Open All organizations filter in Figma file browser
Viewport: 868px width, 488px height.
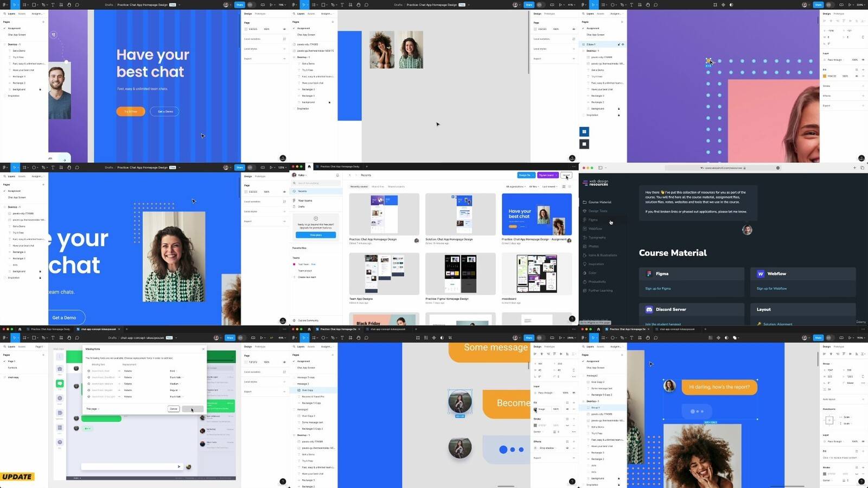[516, 187]
